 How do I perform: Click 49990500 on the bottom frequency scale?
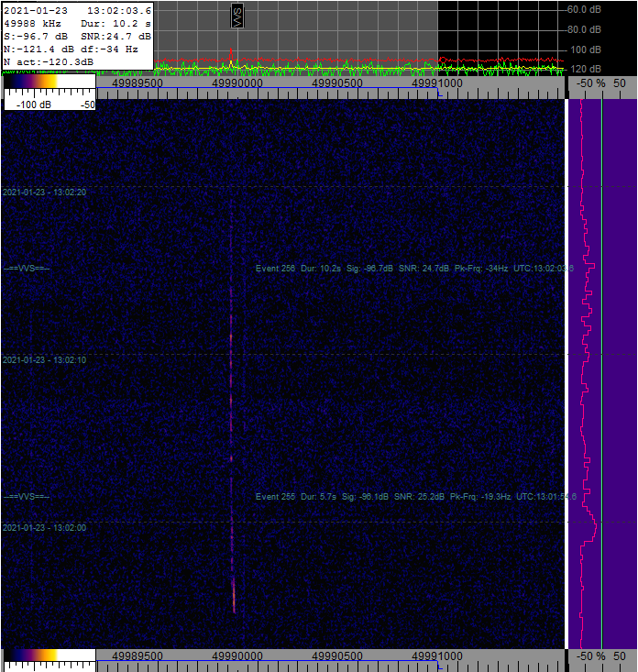[337, 655]
